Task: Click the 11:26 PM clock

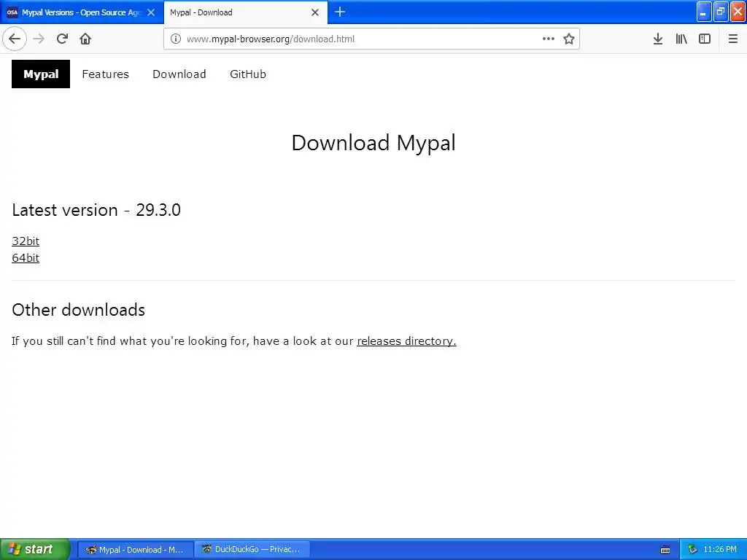Action: (x=720, y=550)
